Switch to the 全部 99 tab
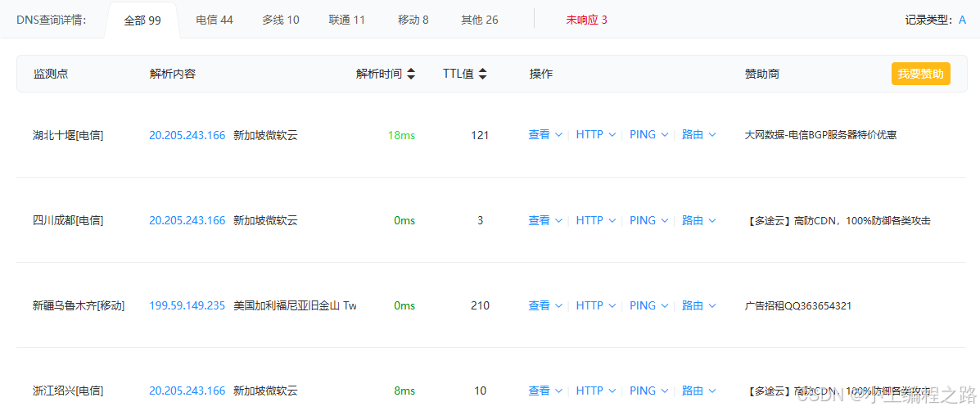980x411 pixels. pos(142,20)
